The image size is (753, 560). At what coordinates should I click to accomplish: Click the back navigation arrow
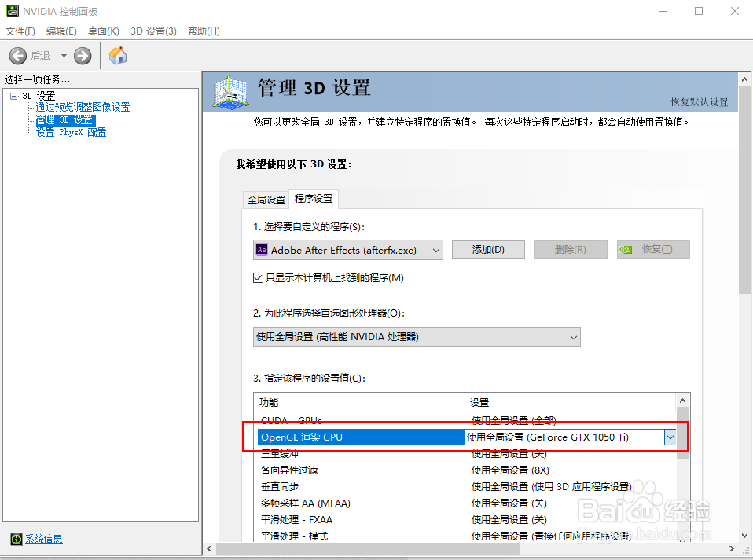point(17,55)
